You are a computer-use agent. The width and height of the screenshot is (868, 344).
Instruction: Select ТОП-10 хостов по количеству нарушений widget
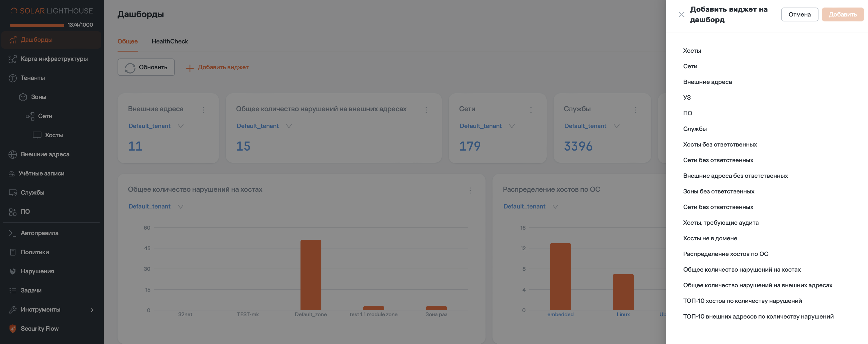click(x=742, y=301)
